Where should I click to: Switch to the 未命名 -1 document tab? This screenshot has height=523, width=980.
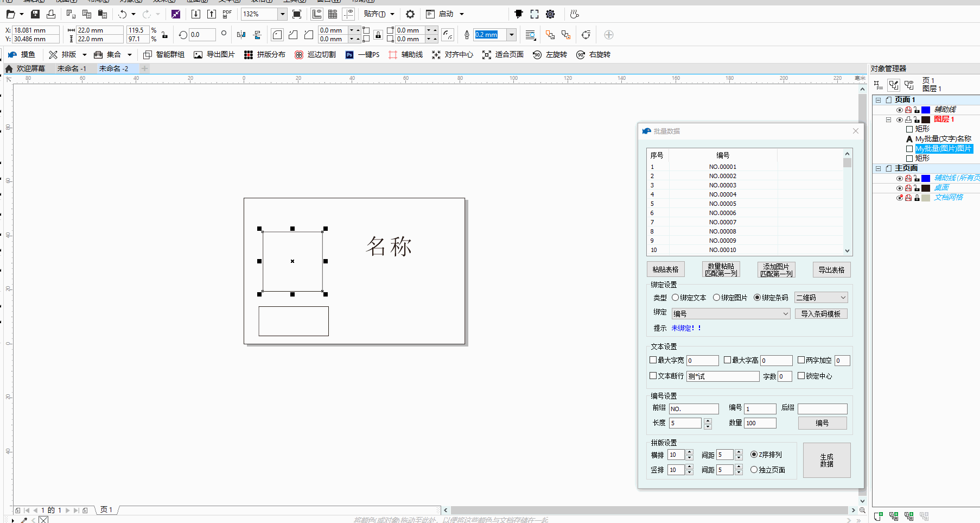[x=72, y=69]
